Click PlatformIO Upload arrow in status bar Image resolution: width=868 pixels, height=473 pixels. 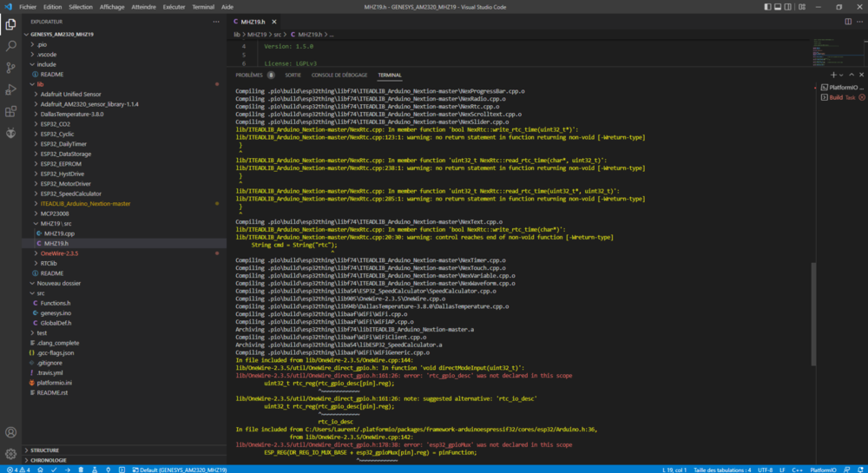67,470
